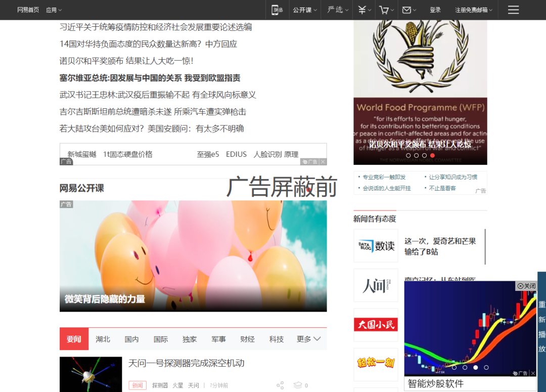
Task: Click ad keyword EDIUS
Action: tap(236, 154)
